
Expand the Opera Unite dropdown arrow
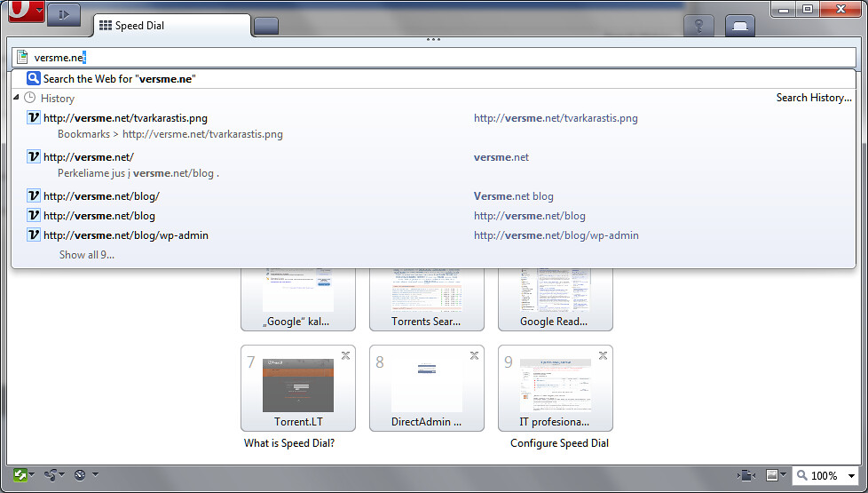[x=62, y=474]
